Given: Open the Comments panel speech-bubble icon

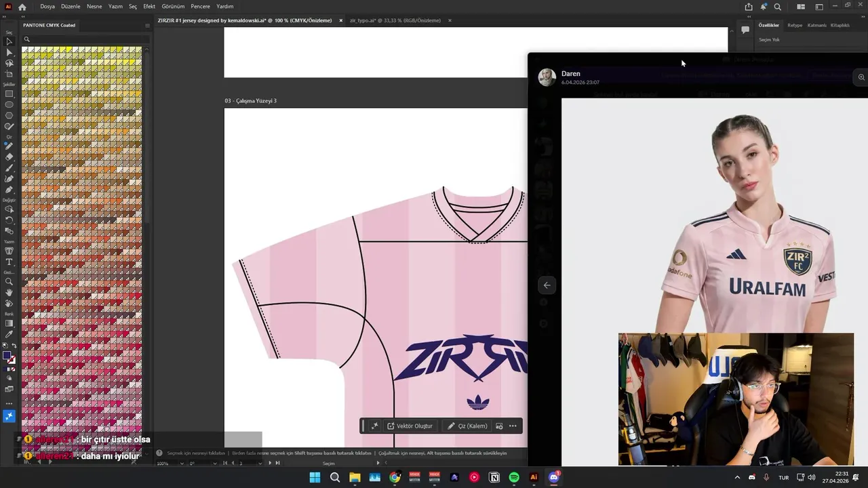Looking at the screenshot, I should point(745,30).
